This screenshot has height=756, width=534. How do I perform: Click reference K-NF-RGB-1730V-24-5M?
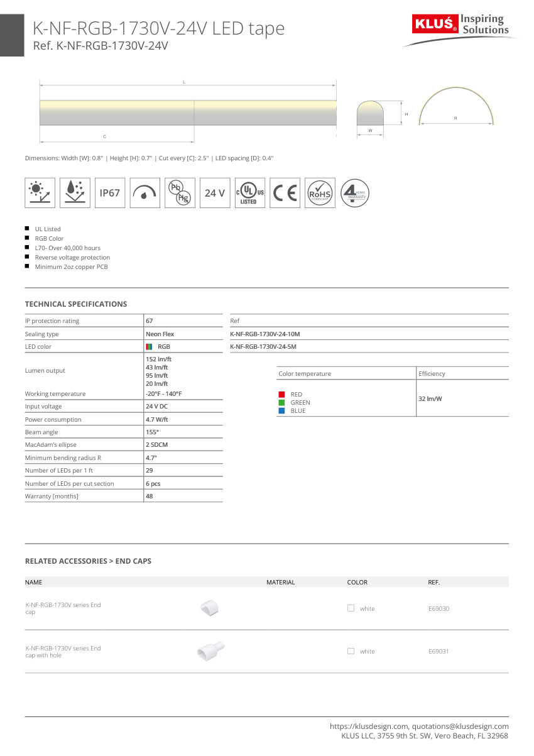263,347
